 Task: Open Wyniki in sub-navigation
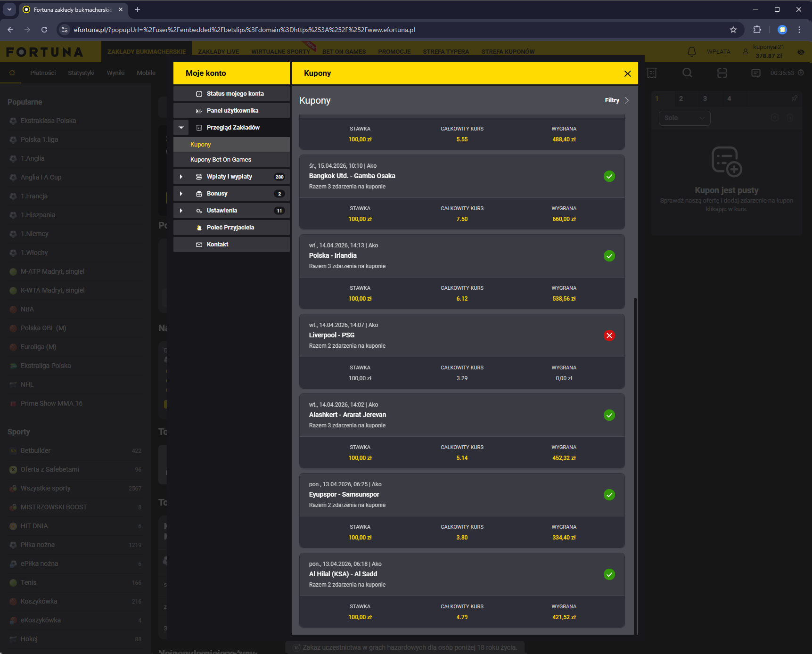click(115, 73)
